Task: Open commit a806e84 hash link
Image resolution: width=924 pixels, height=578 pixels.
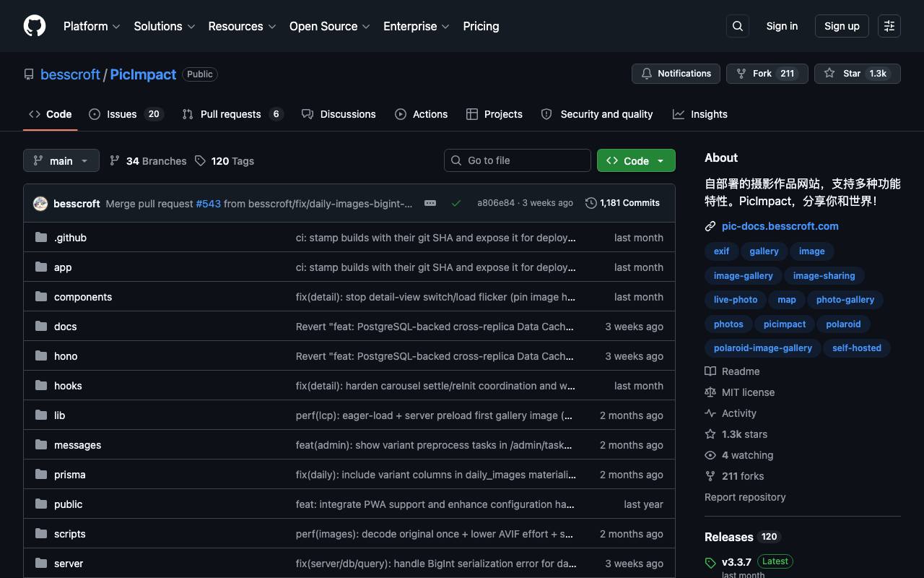Action: click(x=496, y=203)
